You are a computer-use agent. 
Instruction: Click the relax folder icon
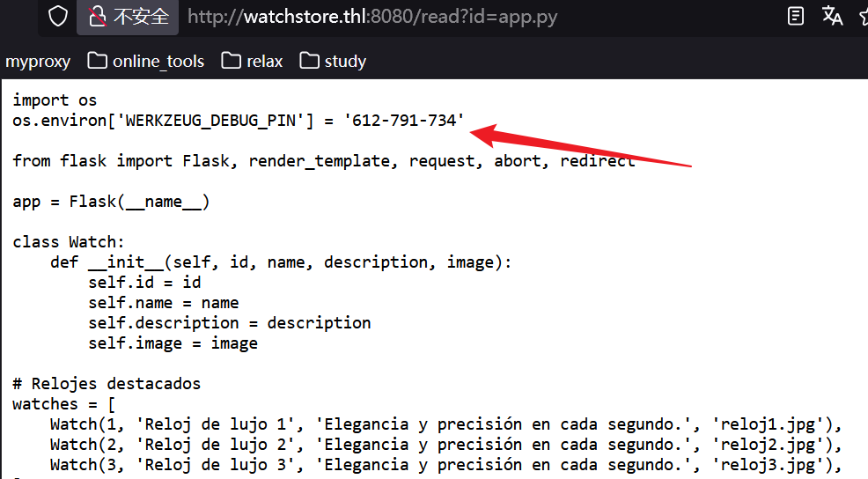point(232,61)
